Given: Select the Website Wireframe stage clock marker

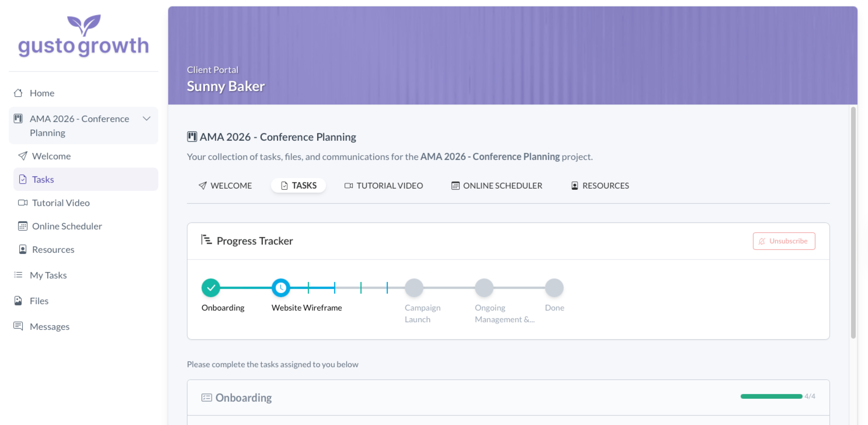Looking at the screenshot, I should coord(281,288).
